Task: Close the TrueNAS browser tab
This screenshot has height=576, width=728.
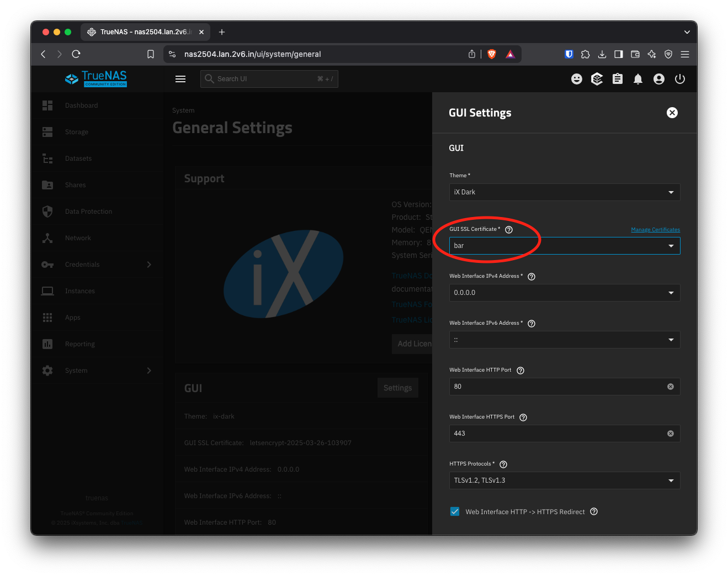Action: click(201, 32)
